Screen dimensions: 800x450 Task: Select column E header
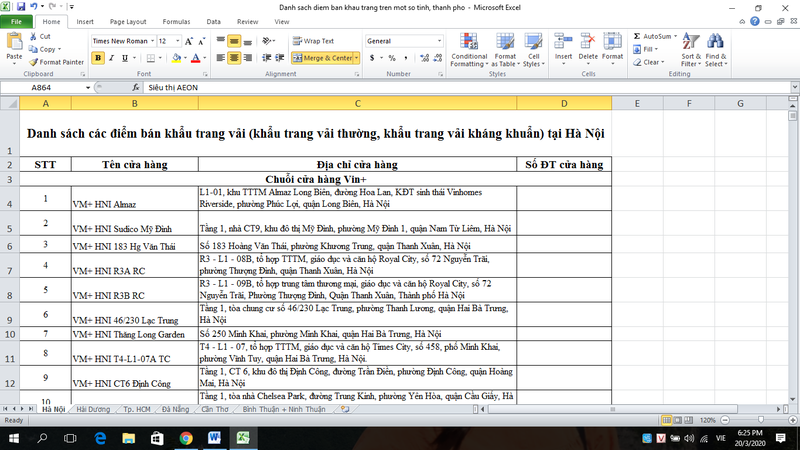637,104
